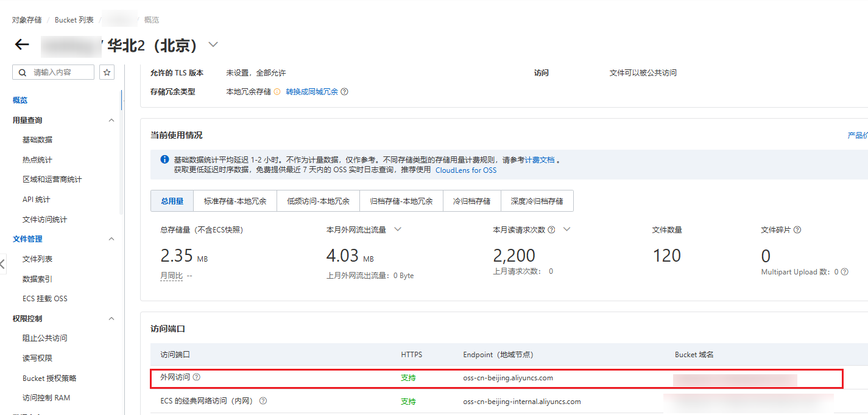The image size is (868, 415).
Task: Open info icon next to 本地冗余存储
Action: 277,92
